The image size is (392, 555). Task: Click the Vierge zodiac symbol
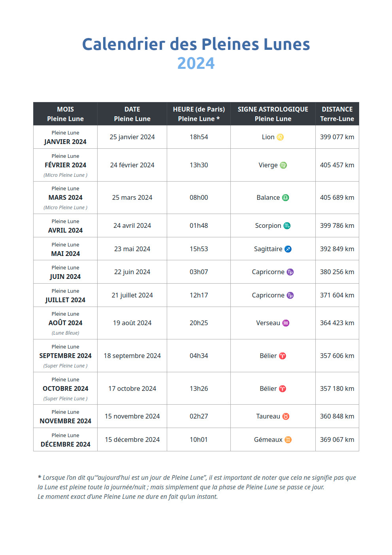click(x=283, y=165)
